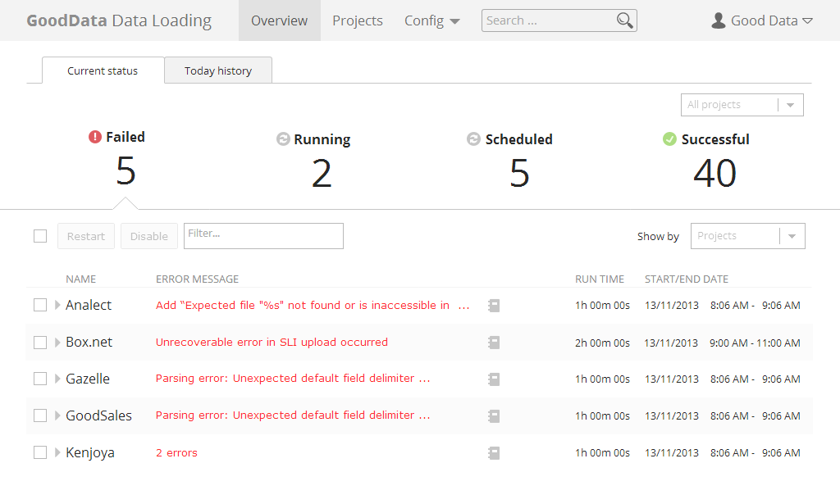Viewport: 840px width, 504px height.
Task: Expand the GoodSales project row
Action: [x=57, y=415]
